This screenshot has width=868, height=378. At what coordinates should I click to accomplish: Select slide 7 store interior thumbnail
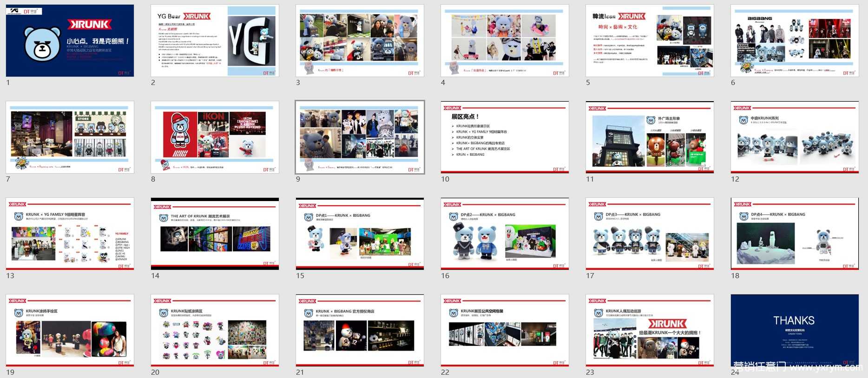[70, 137]
